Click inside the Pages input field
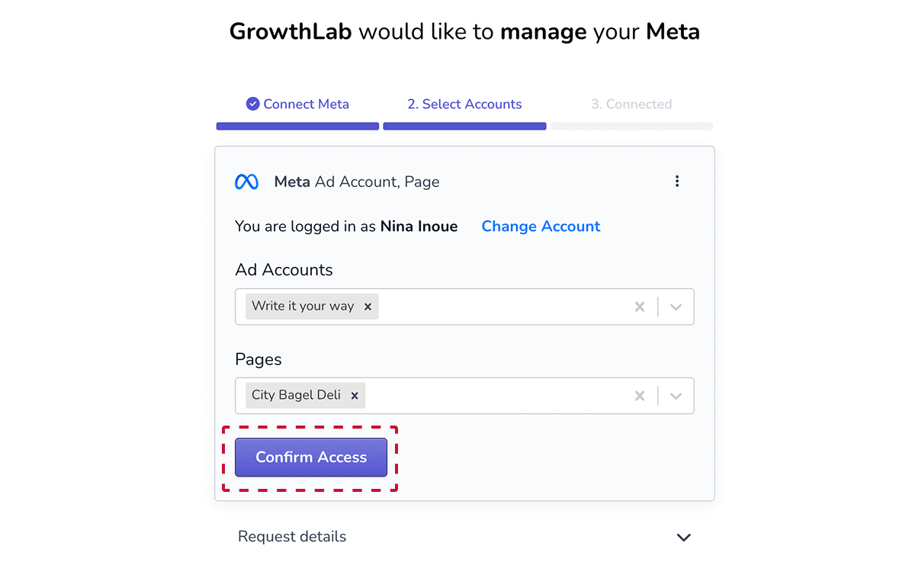 tap(496, 396)
